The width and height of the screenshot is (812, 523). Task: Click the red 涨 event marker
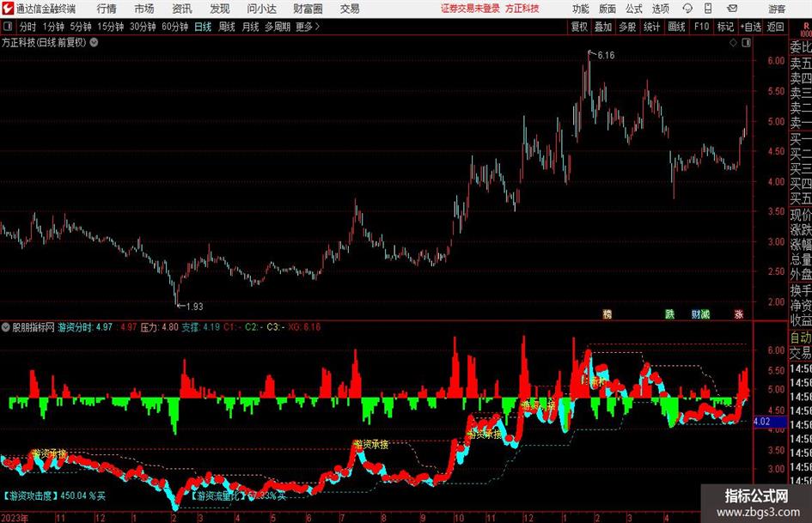(x=738, y=313)
